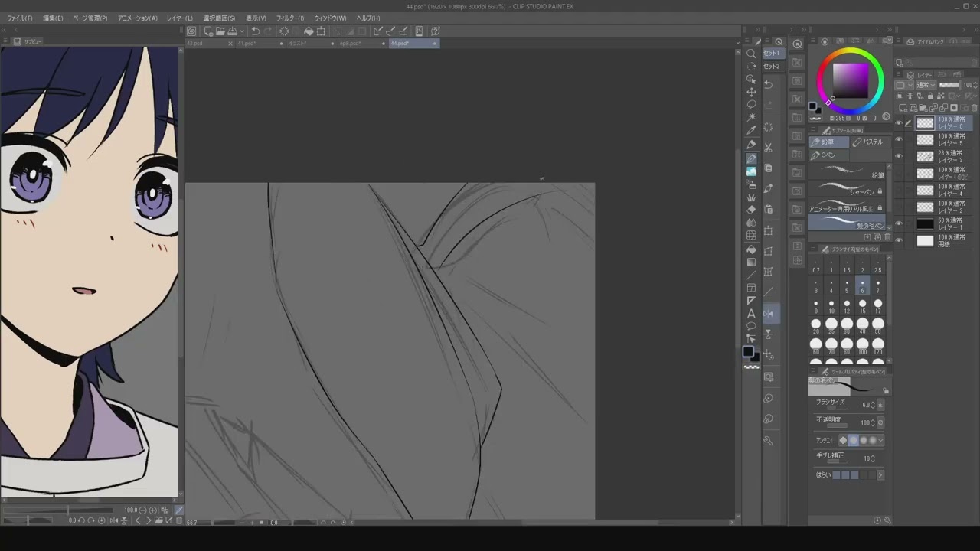Select the Decoration grass brush tool
Screen dimensions: 980x551
pyautogui.click(x=751, y=197)
